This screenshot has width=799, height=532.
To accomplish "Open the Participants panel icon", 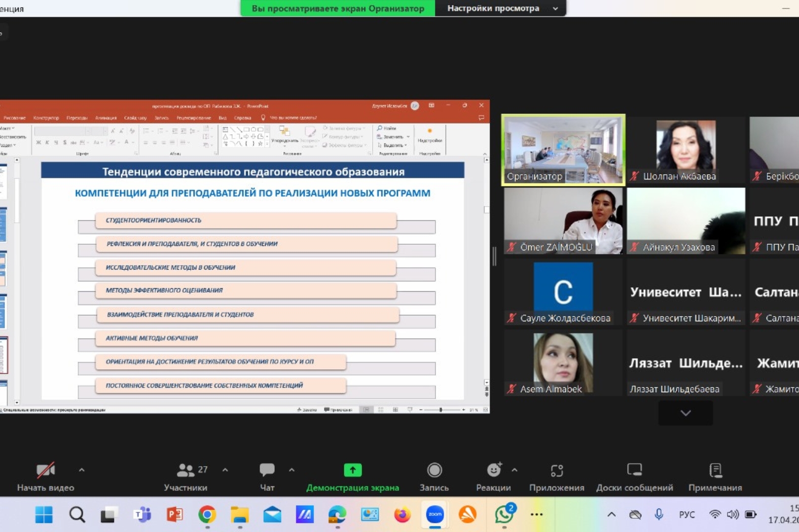I will (185, 471).
